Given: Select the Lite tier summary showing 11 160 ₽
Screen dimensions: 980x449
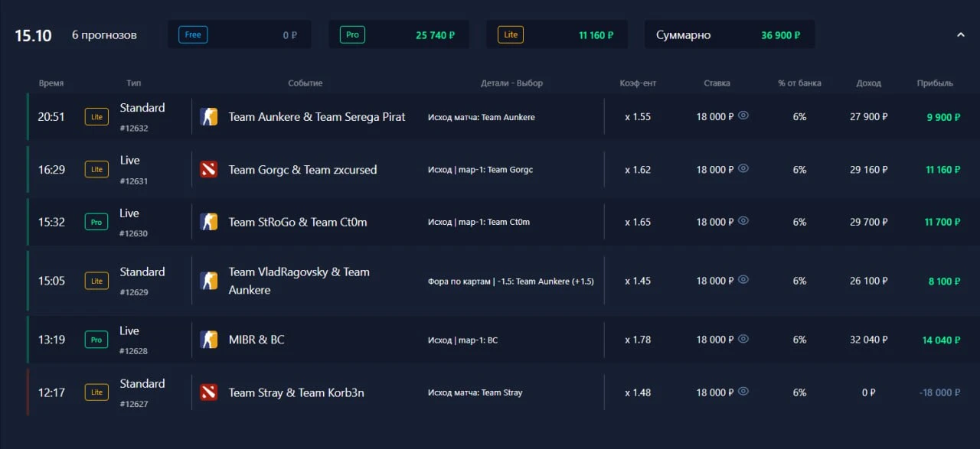Looking at the screenshot, I should tap(557, 34).
